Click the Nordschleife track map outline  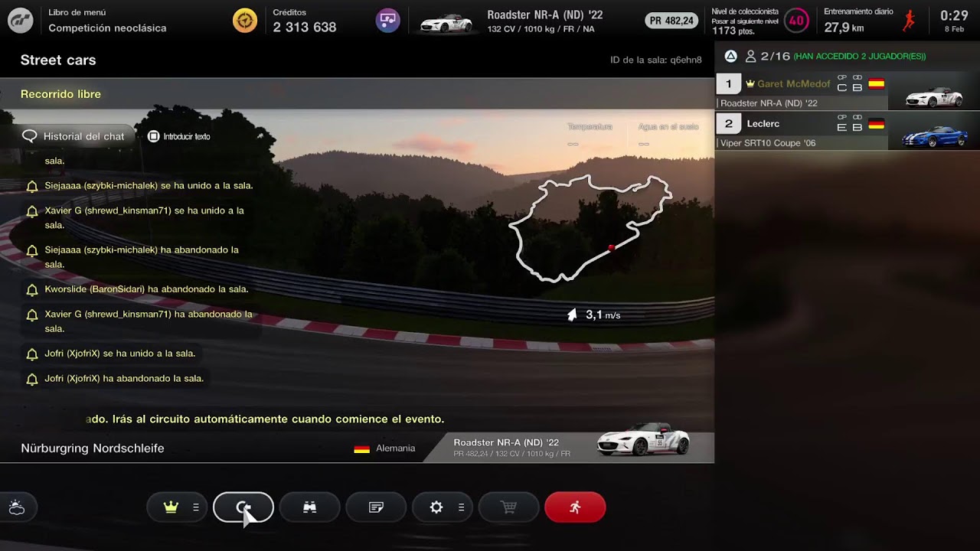tap(590, 228)
